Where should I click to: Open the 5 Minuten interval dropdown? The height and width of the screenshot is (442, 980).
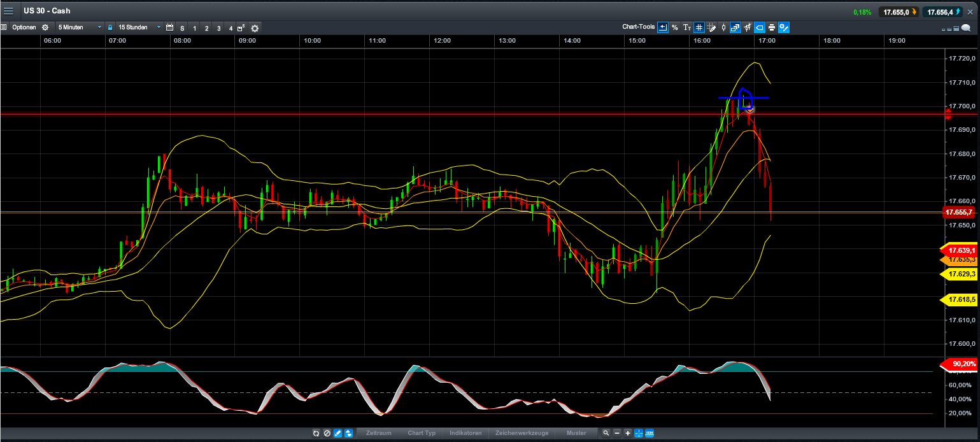80,27
